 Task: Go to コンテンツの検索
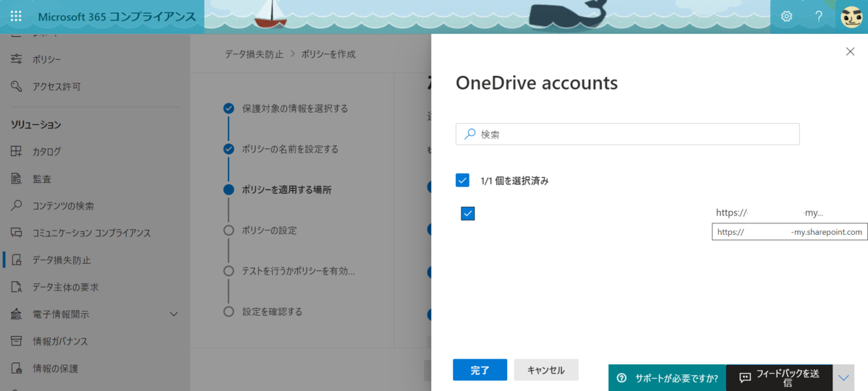click(x=63, y=206)
